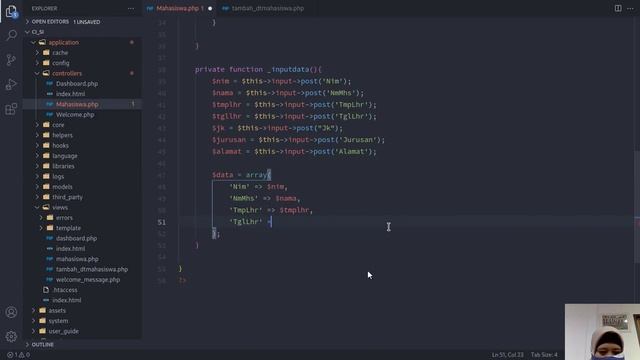640x360 pixels.
Task: Place cursor on '$data = array(' line
Action: [241, 175]
